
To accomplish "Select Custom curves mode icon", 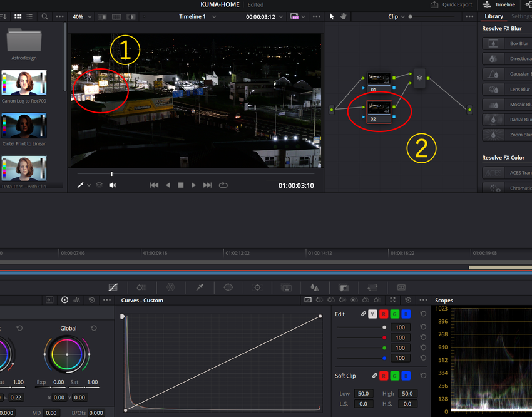I will [308, 300].
